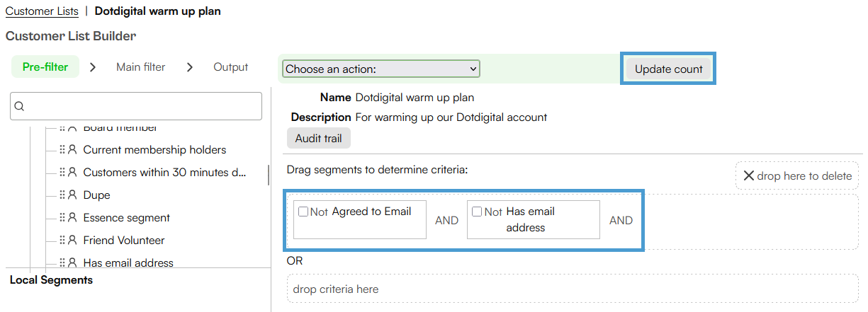Click the Dotdigital warm up plan name value
The height and width of the screenshot is (312, 868).
415,98
